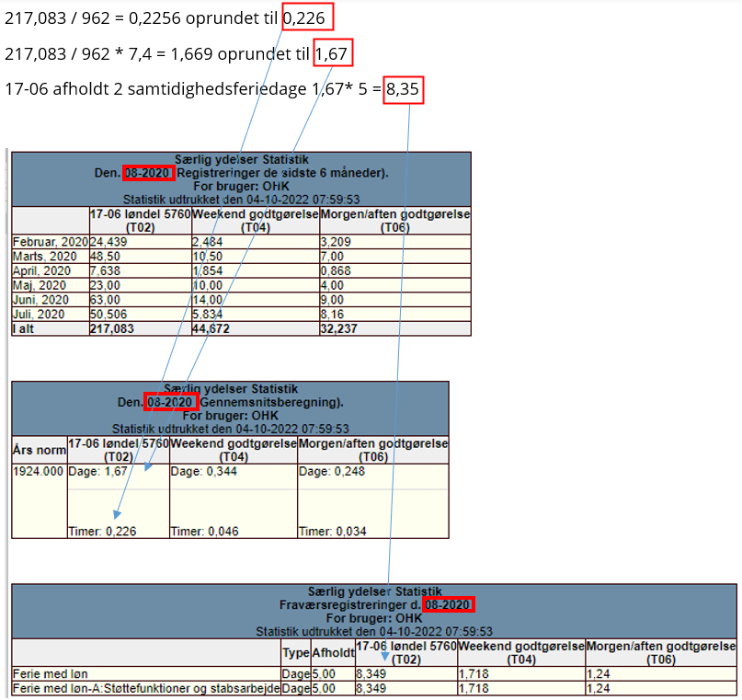The height and width of the screenshot is (700, 742).
Task: Click the red-boxed 1,67 result in second formula
Action: 333,53
